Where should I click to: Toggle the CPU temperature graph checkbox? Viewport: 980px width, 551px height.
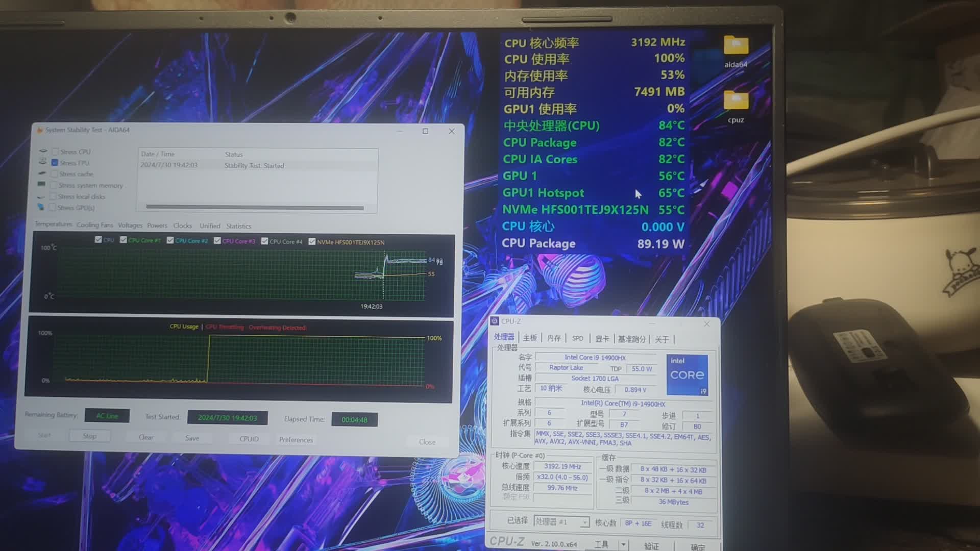98,239
